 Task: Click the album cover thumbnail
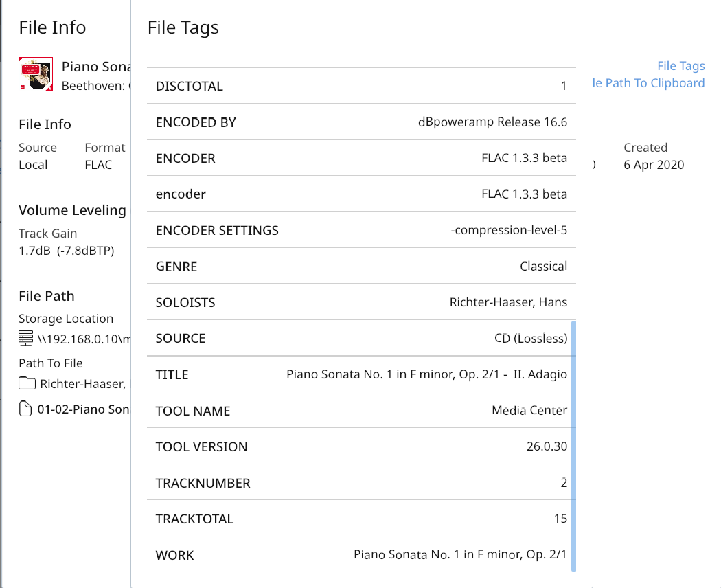coord(36,75)
